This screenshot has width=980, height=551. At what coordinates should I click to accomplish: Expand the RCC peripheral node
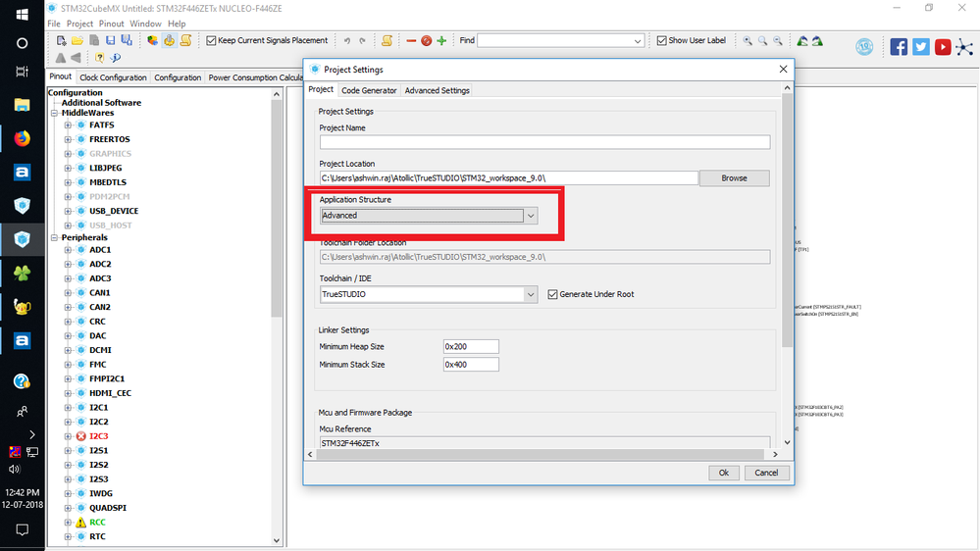tap(68, 523)
